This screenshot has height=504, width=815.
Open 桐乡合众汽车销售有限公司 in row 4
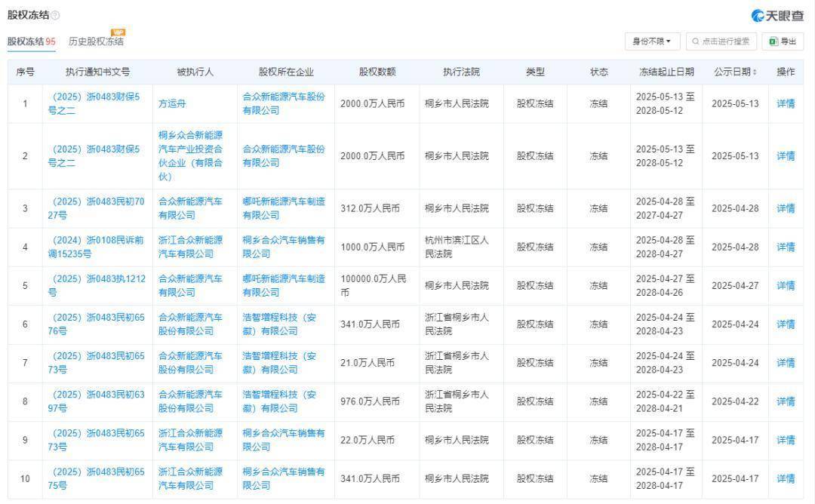[284, 247]
